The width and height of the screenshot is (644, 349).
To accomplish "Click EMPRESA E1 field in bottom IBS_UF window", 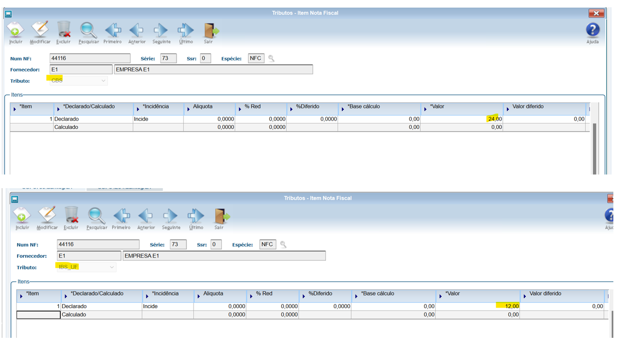I will [224, 256].
